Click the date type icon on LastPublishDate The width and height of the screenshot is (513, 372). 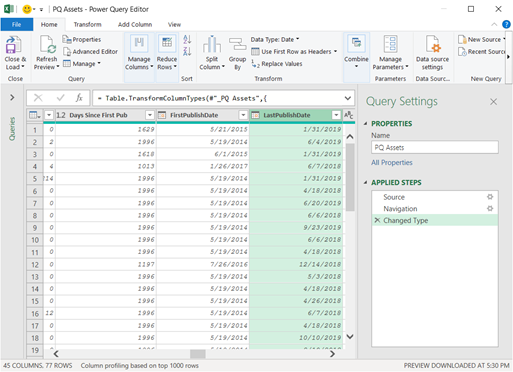coord(255,115)
